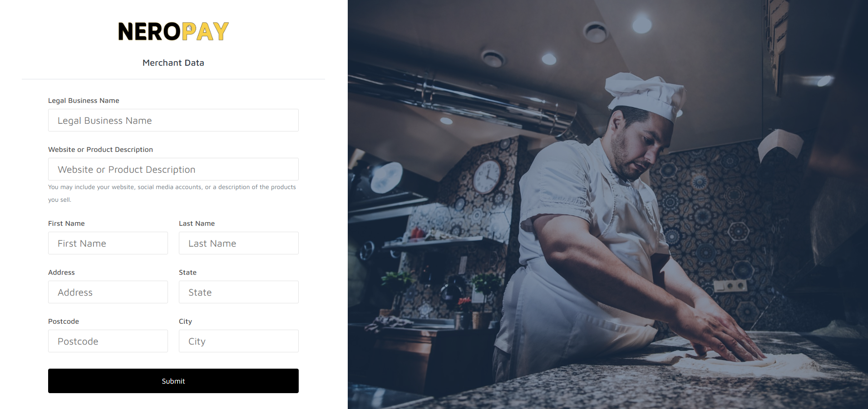
Task: Select the Address input field
Action: click(108, 292)
